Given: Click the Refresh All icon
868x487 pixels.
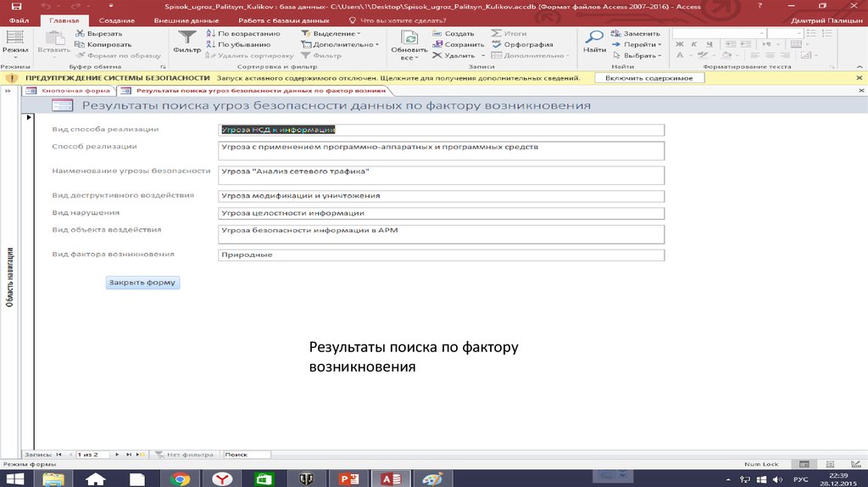Looking at the screenshot, I should (x=409, y=41).
